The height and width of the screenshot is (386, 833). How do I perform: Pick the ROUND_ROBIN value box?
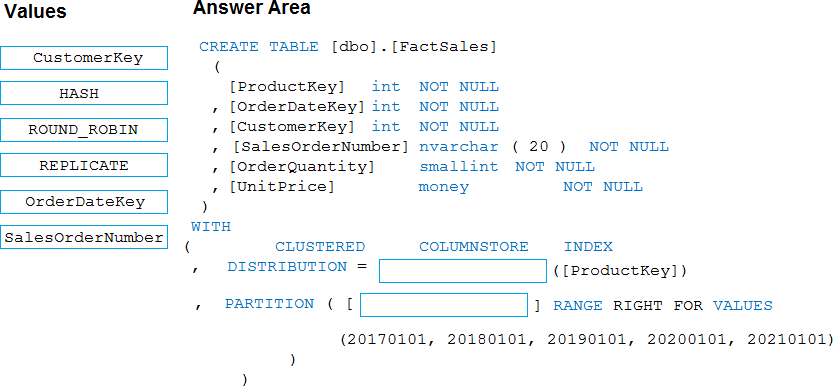84,130
